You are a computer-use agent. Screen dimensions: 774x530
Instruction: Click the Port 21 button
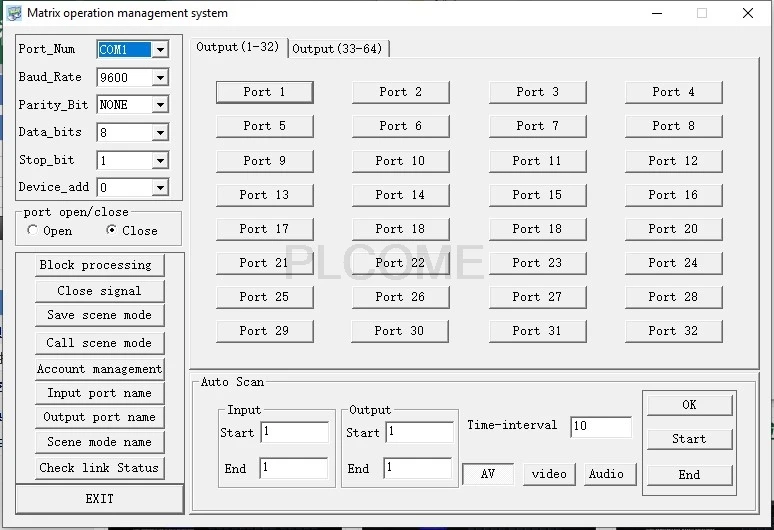point(265,264)
